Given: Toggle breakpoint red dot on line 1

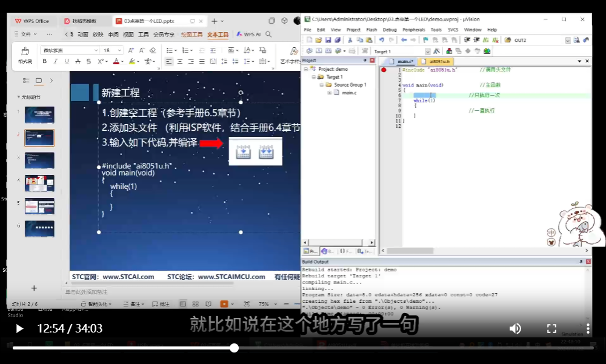Looking at the screenshot, I should point(384,70).
